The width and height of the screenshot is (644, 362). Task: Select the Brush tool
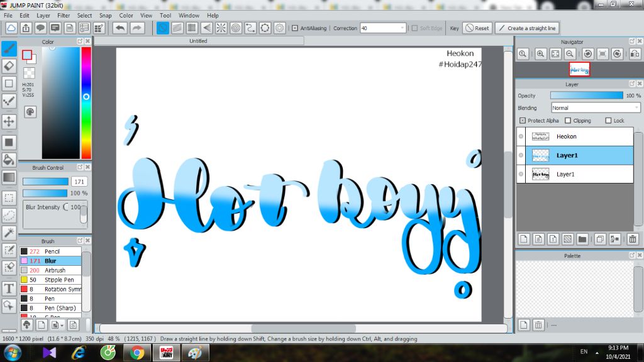coord(9,48)
